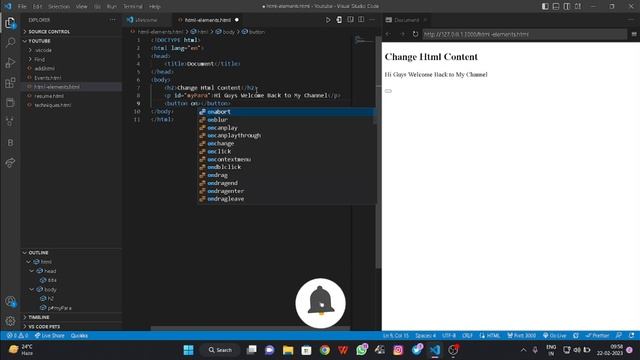640x360 pixels.
Task: Collapse body node in Outline
Action: (x=32, y=289)
